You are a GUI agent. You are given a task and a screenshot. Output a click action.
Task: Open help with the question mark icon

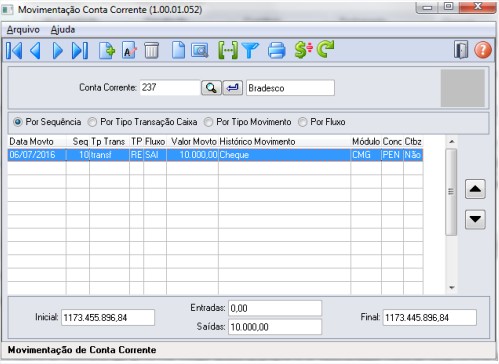pos(483,50)
